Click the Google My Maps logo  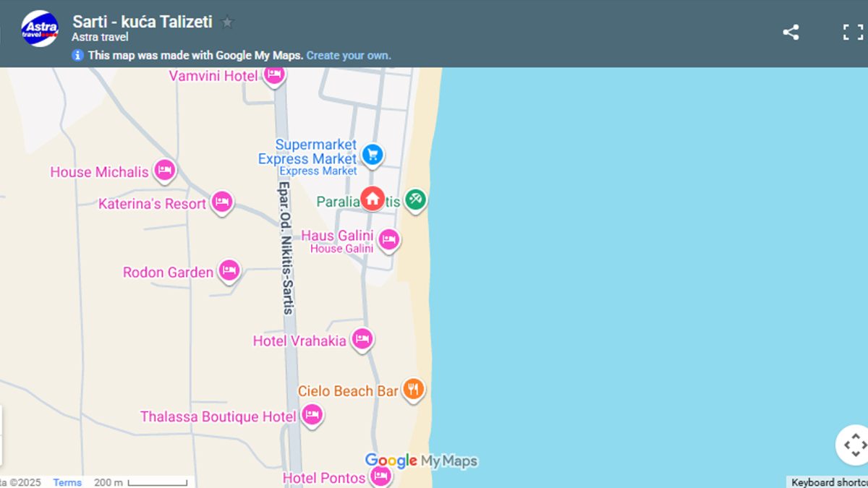point(421,461)
